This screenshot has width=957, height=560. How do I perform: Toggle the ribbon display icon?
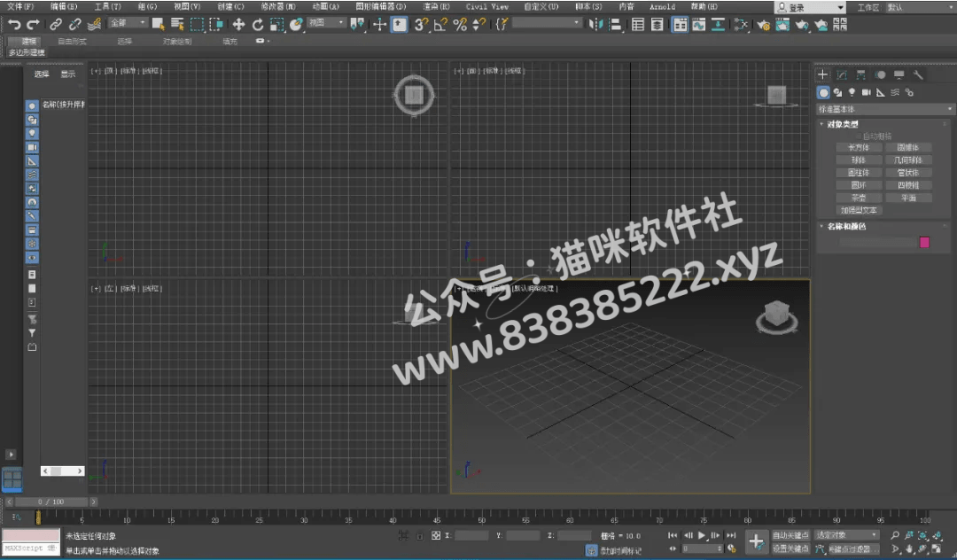(x=680, y=25)
